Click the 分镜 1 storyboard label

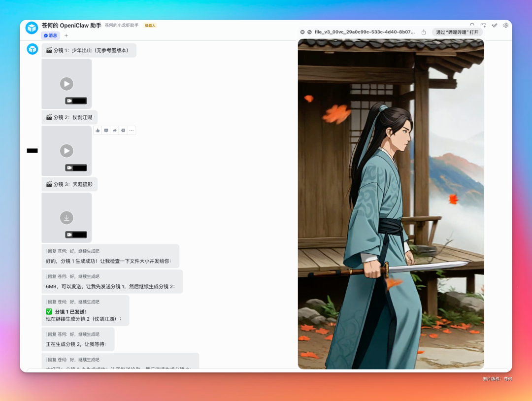89,50
